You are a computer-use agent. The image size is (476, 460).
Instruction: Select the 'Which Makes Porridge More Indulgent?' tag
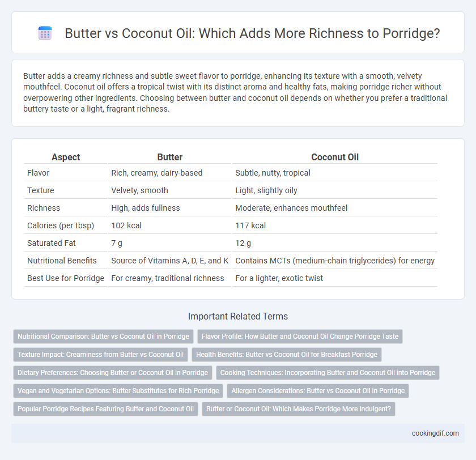pyautogui.click(x=299, y=409)
